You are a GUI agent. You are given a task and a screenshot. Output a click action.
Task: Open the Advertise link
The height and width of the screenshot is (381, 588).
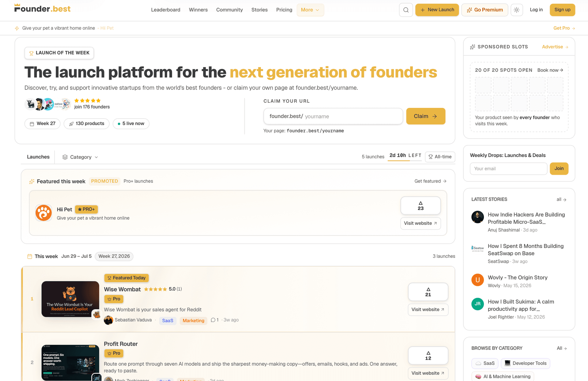pos(555,47)
